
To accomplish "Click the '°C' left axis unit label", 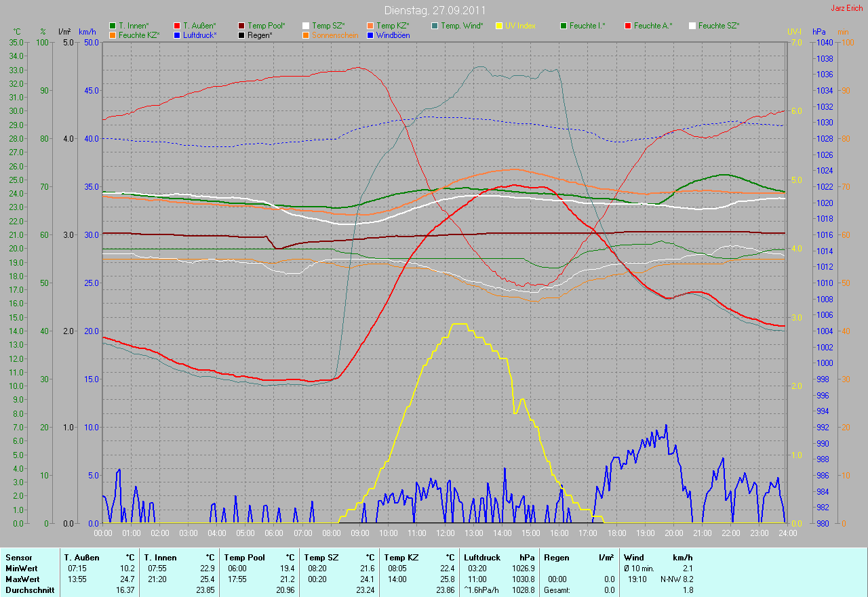I will 17,32.
